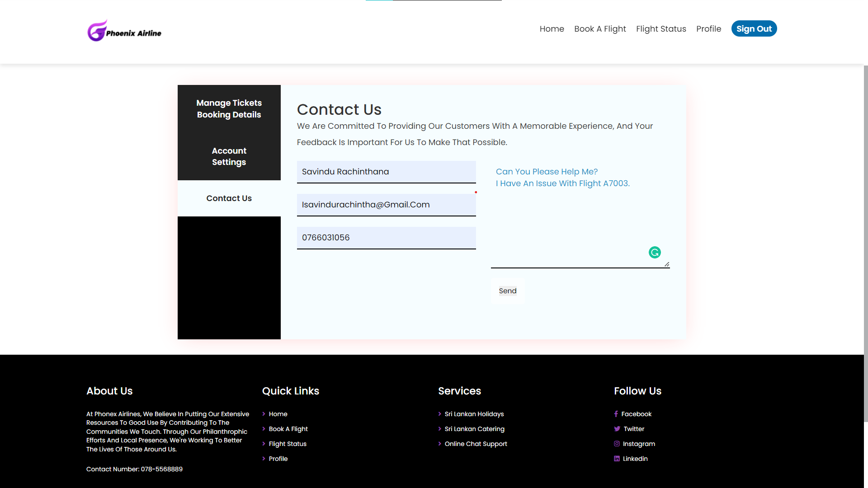The image size is (868, 488).
Task: Focus the phone number field 0766031056
Action: point(386,238)
